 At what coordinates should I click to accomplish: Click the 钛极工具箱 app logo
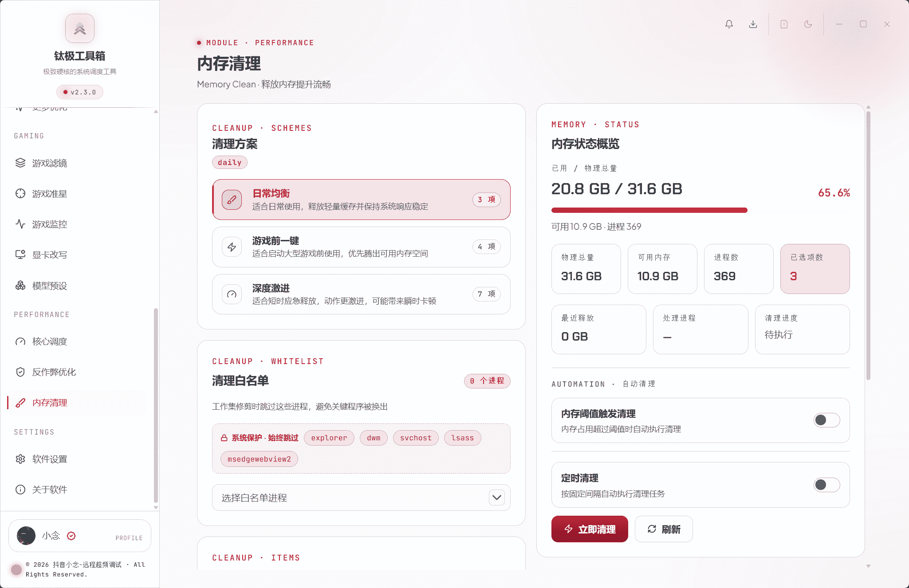pyautogui.click(x=80, y=28)
